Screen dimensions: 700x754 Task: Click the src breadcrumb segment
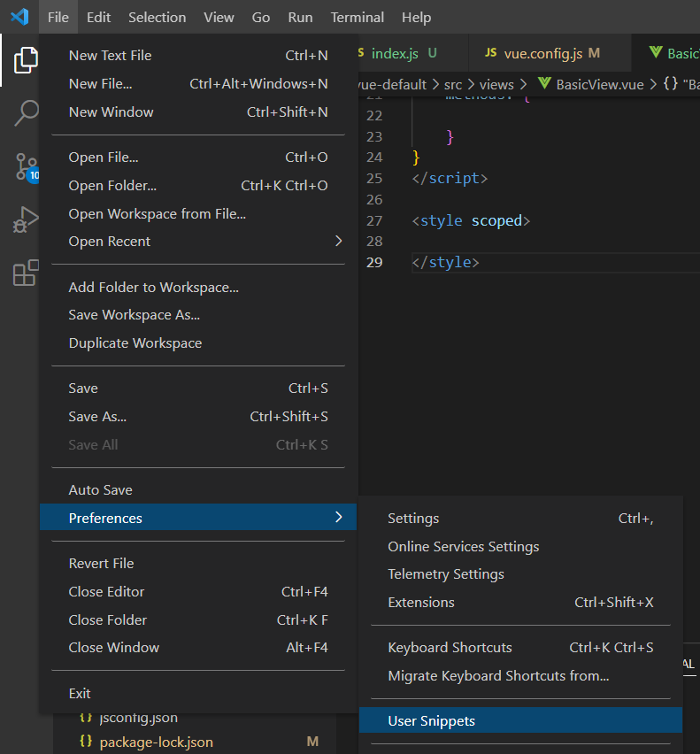tap(453, 85)
